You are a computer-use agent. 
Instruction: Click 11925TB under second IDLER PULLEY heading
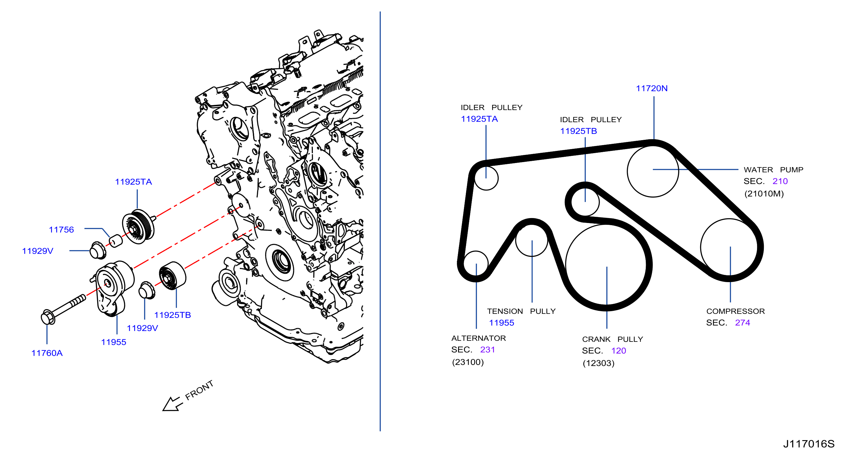click(578, 131)
